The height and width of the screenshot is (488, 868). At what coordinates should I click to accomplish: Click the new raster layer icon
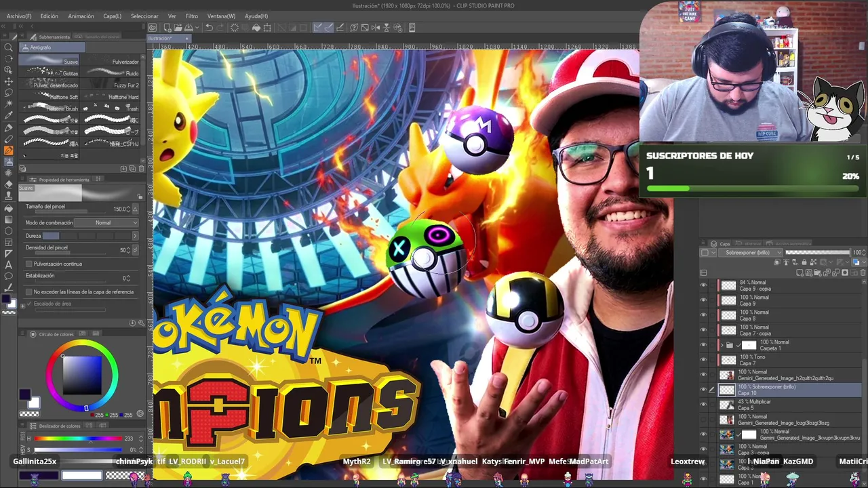(x=800, y=272)
